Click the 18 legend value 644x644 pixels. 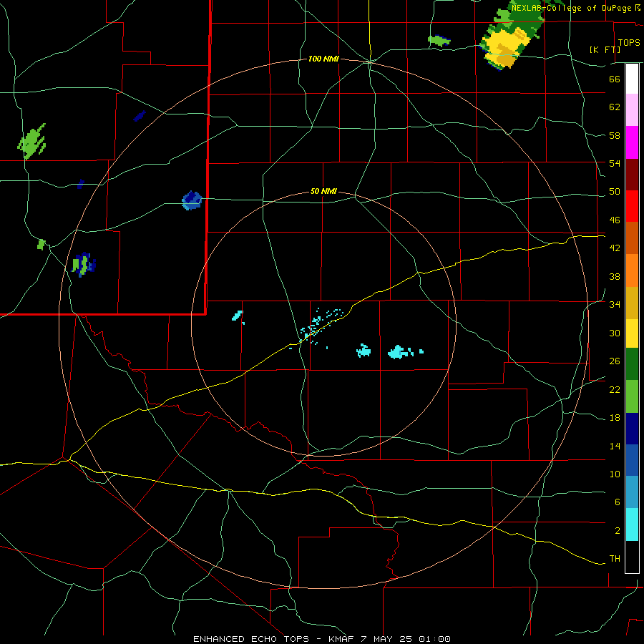tap(615, 418)
